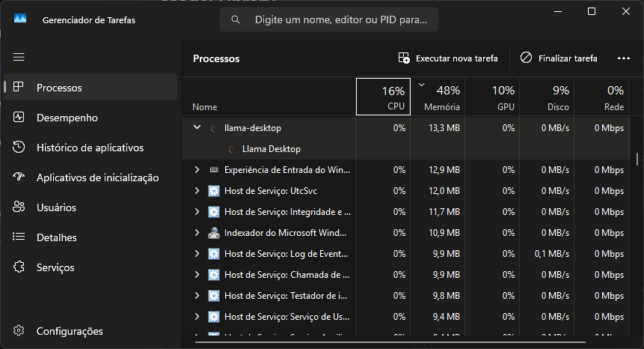Expand Indexador do Microsoft Windows row
The width and height of the screenshot is (644, 349).
(x=197, y=232)
